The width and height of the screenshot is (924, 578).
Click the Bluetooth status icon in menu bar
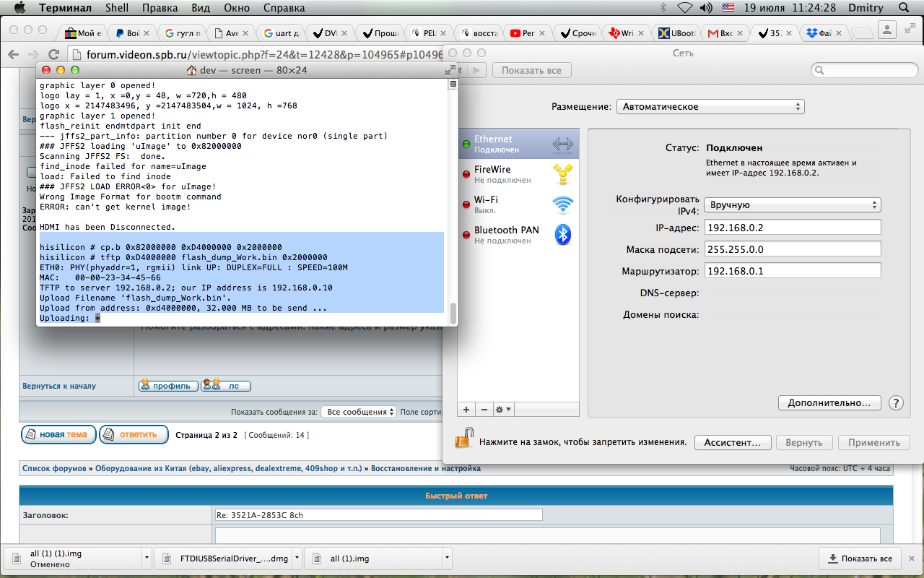pyautogui.click(x=663, y=8)
